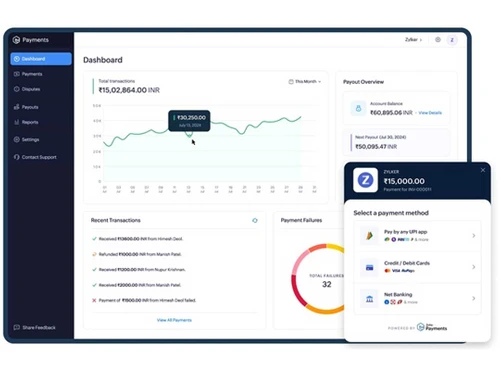
Task: Click the Reports bar chart icon
Action: (x=17, y=122)
